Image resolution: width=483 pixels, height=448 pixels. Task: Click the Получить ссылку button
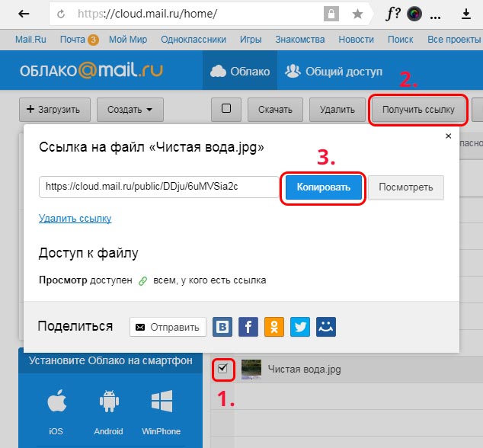pos(418,110)
